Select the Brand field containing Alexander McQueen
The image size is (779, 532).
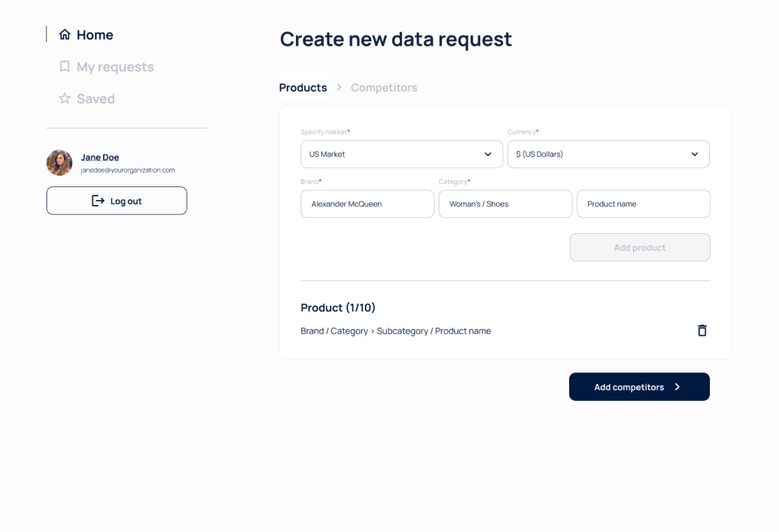click(x=367, y=204)
